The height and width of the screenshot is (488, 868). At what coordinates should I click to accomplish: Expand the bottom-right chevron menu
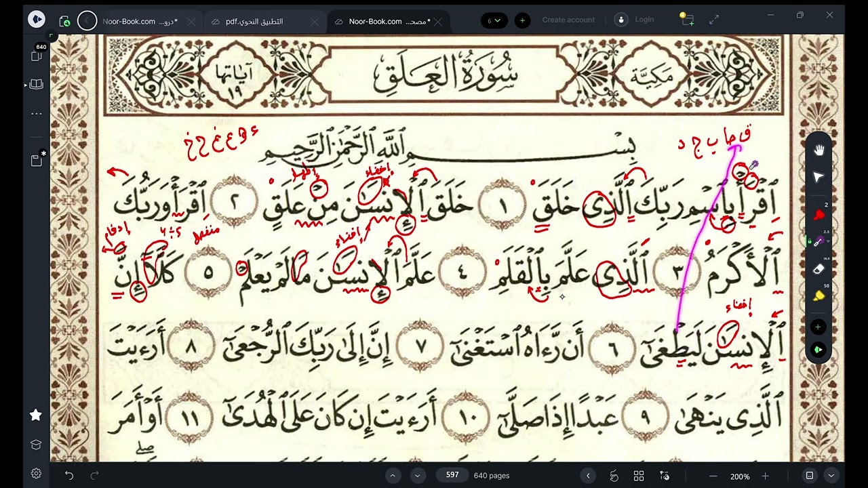[831, 476]
